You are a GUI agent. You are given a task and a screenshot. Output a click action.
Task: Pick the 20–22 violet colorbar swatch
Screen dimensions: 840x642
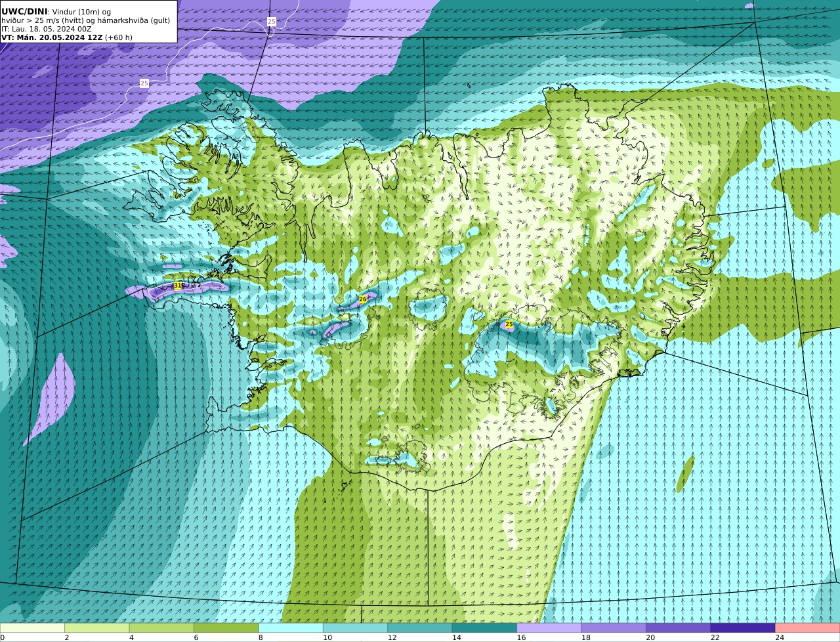pyautogui.click(x=679, y=628)
